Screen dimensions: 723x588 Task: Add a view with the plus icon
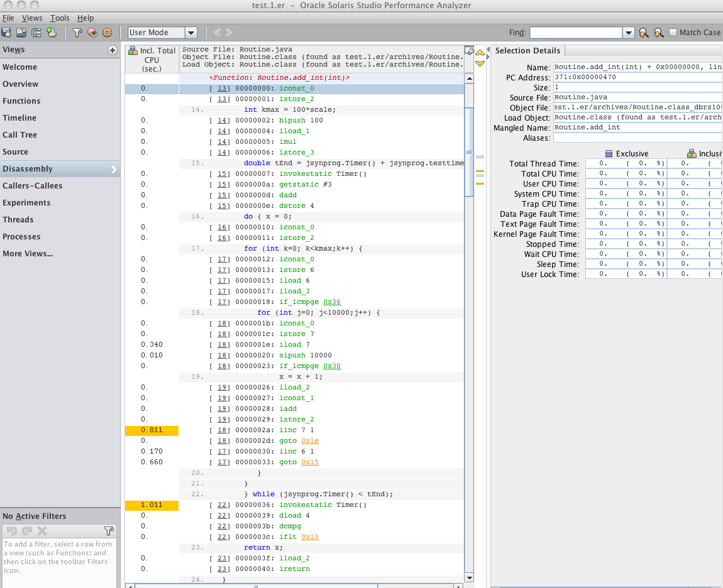pos(113,50)
